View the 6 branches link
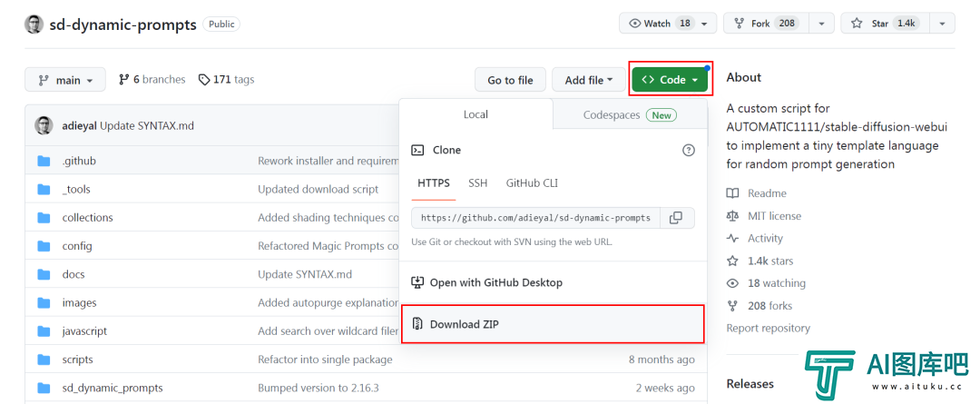The width and height of the screenshot is (980, 404). tap(152, 79)
